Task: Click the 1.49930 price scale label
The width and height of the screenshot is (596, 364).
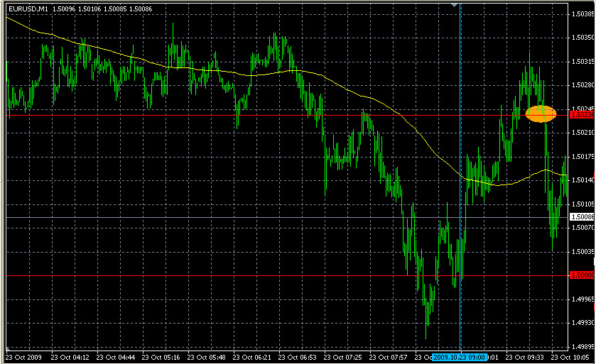Action: 583,323
